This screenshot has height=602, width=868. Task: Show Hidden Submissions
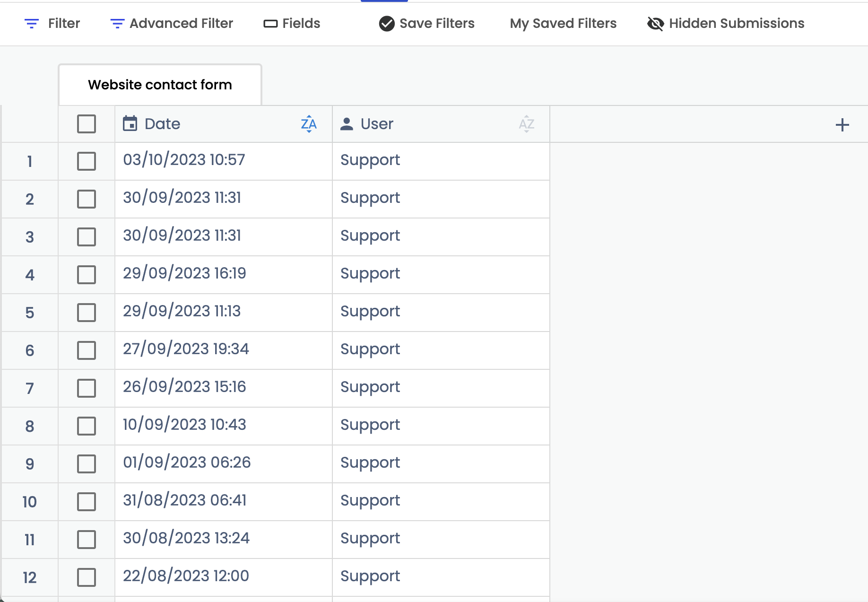click(726, 23)
